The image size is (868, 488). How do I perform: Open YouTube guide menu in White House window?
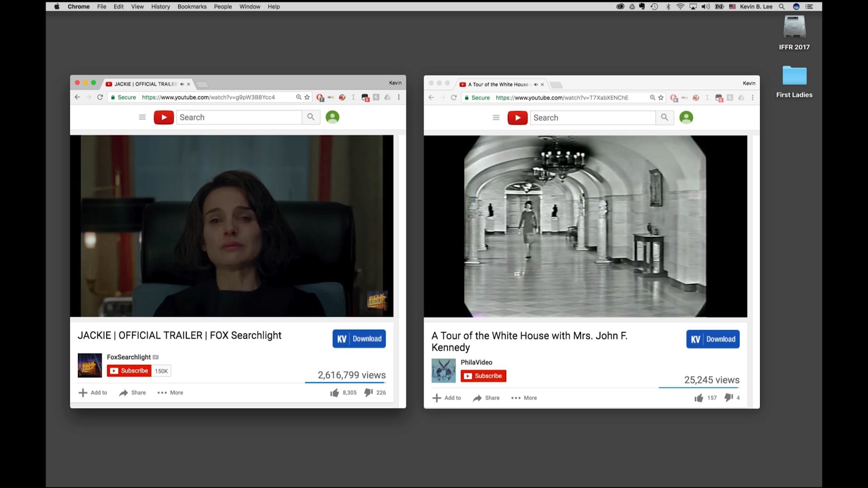(496, 117)
